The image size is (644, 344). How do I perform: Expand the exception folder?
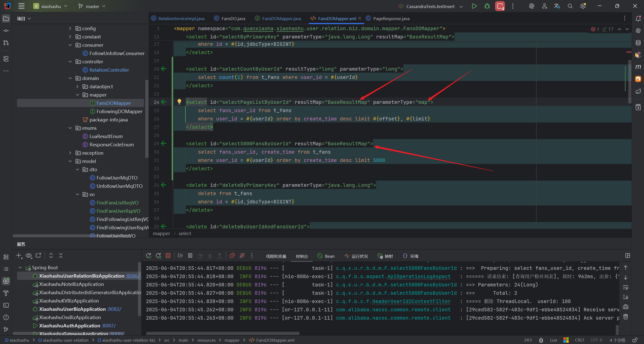pyautogui.click(x=70, y=153)
